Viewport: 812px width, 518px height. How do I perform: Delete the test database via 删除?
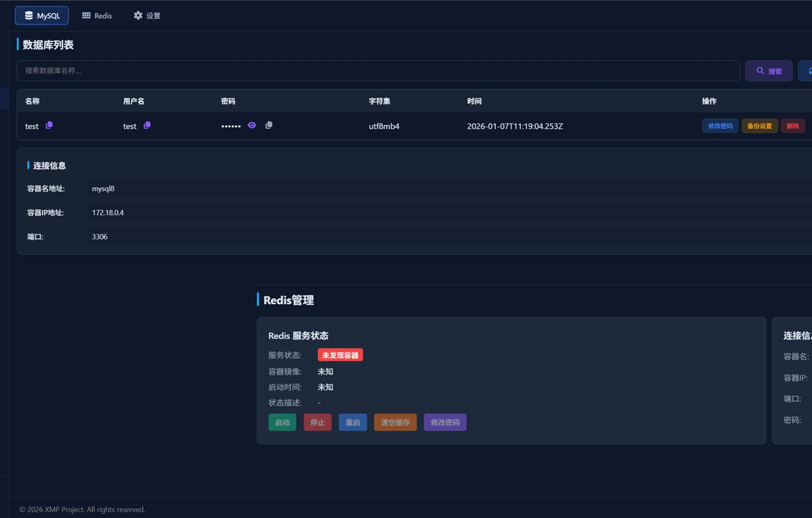pos(792,126)
